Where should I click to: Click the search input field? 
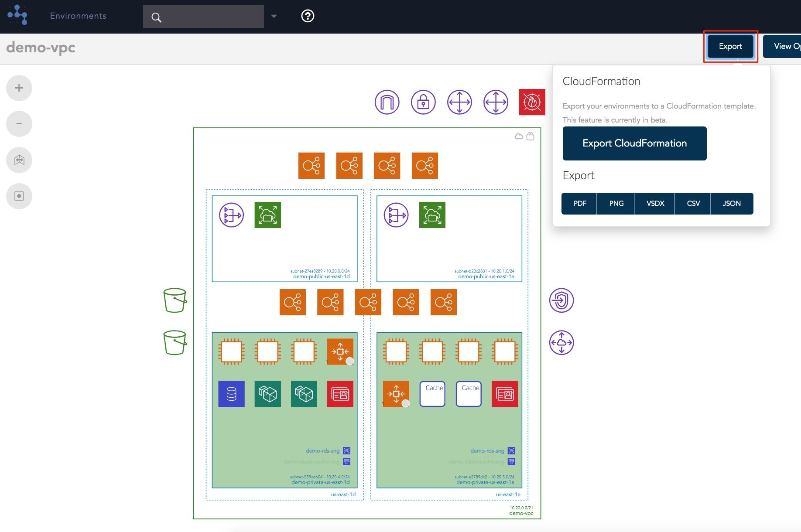tap(203, 17)
